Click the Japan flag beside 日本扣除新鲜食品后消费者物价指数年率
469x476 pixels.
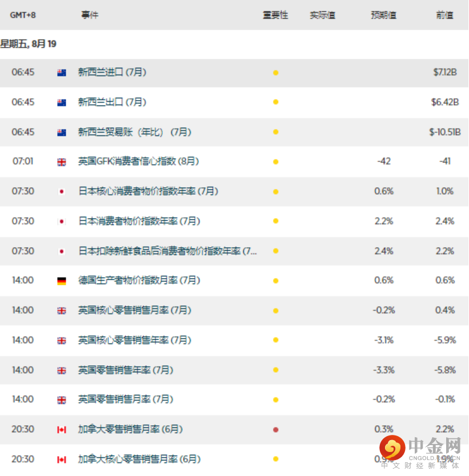pos(62,251)
